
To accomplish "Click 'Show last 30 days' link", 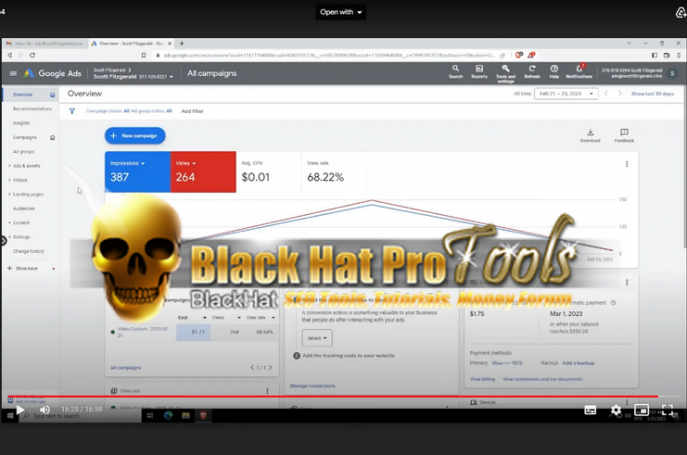I will (x=652, y=94).
